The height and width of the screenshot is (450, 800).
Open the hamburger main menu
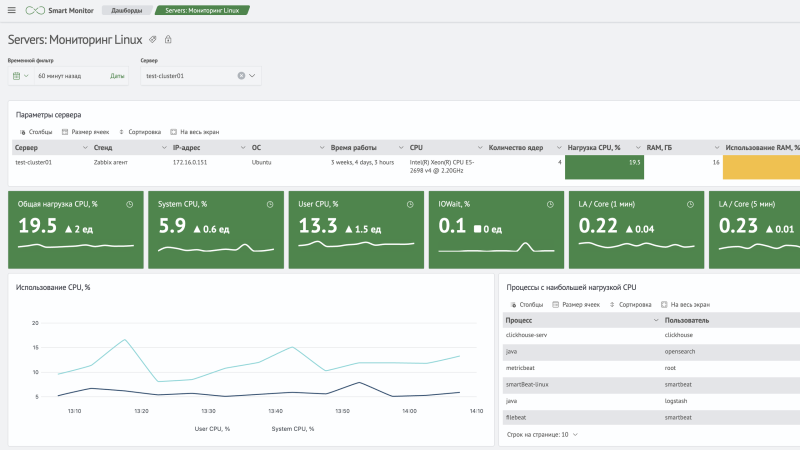pos(12,10)
